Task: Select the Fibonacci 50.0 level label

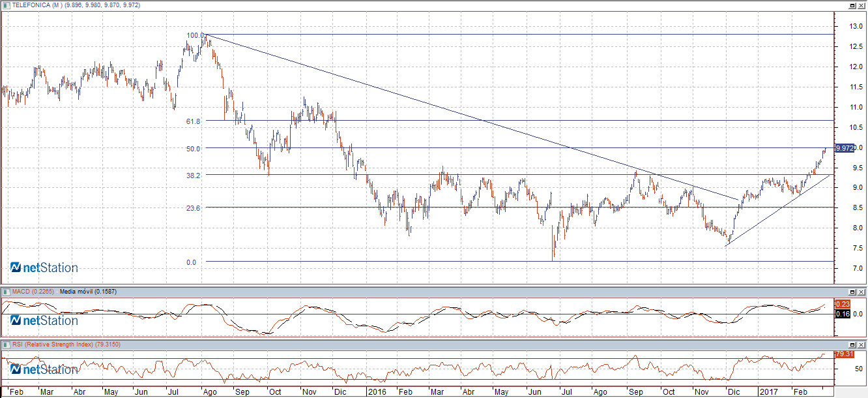Action: [194, 148]
